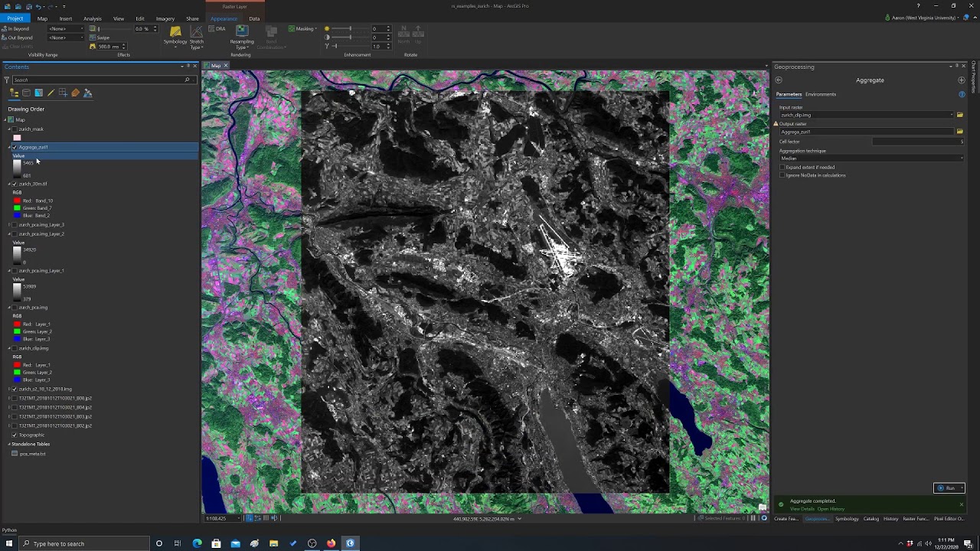This screenshot has height=551, width=980.
Task: Click the Open History link
Action: (831, 509)
